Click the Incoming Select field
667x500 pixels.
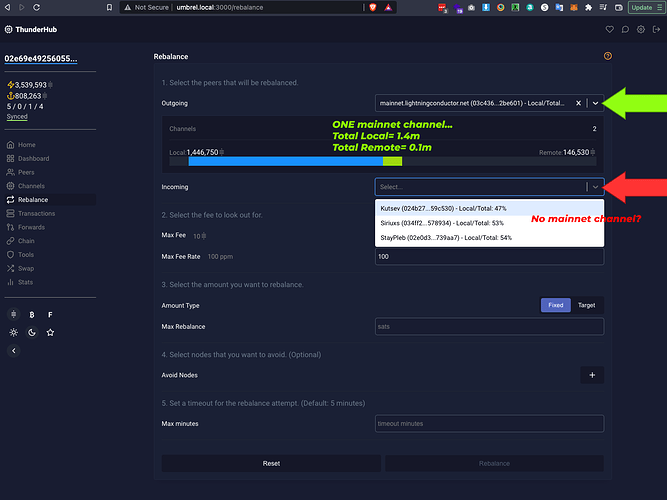pos(489,187)
